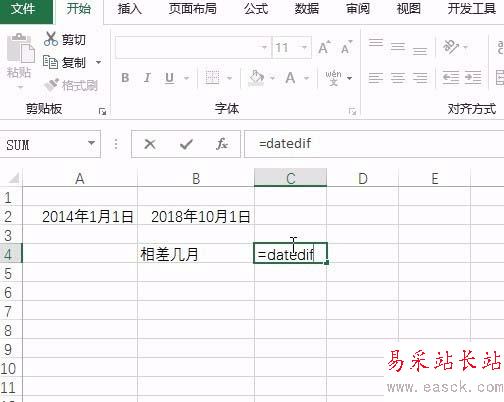The width and height of the screenshot is (504, 402).
Task: Click cell containing 相差几月
Action: point(196,254)
